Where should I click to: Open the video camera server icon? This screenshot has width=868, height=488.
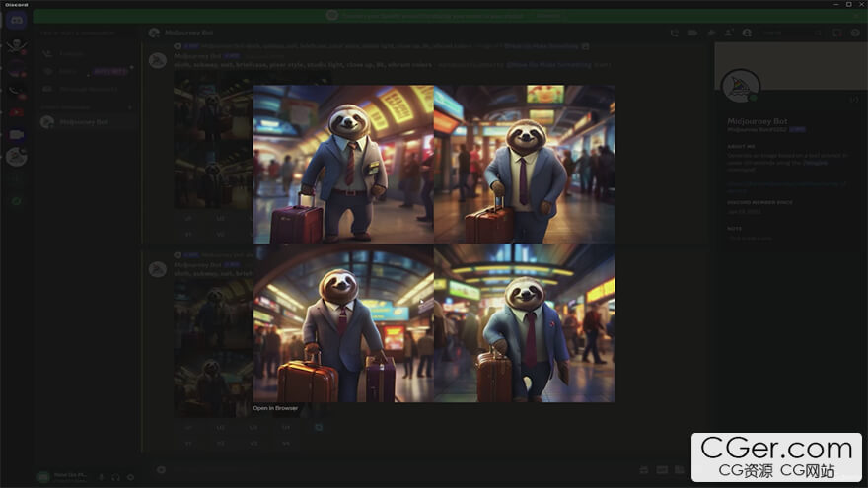coord(17,134)
